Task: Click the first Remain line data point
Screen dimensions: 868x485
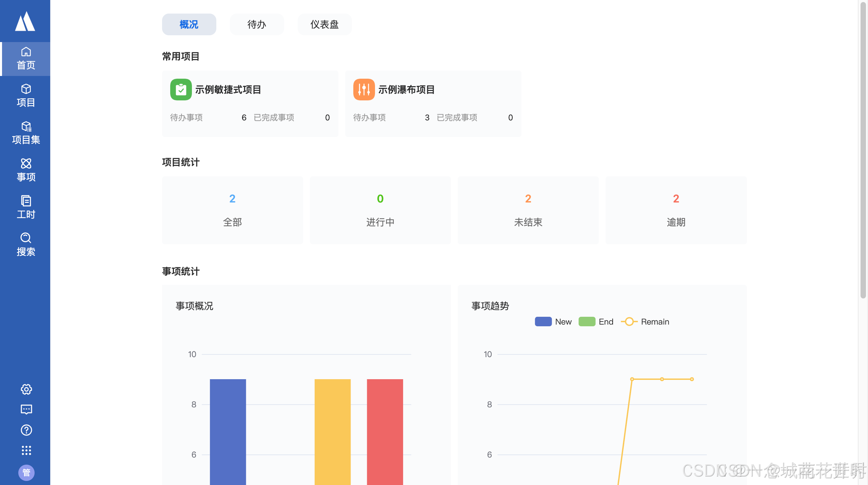Action: click(x=632, y=379)
